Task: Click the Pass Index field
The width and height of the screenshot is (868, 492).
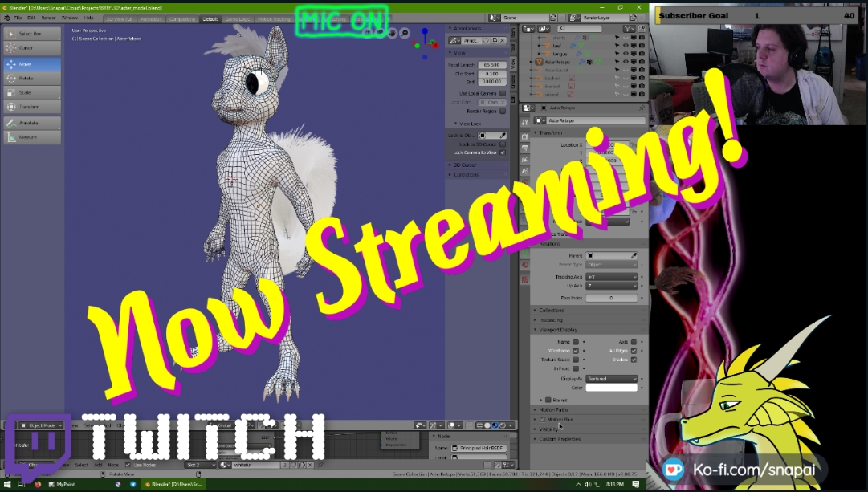Action: tap(612, 299)
